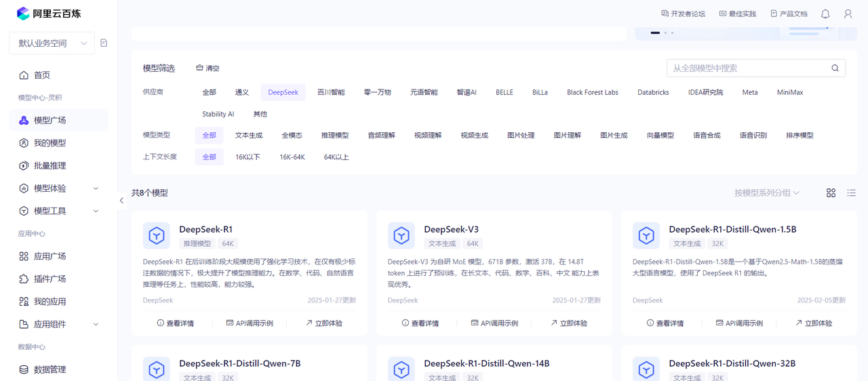Expand the 应用组件 sidebar section

point(96,324)
